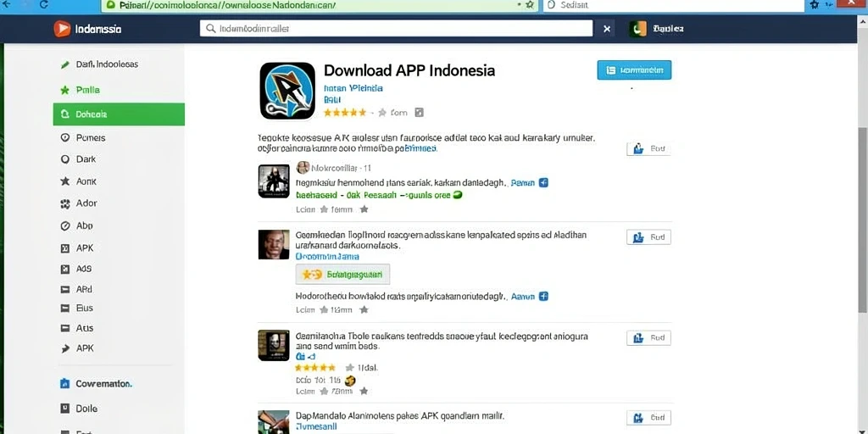Click the Sedisnt browser search field
The width and height of the screenshot is (868, 434).
pos(673,5)
